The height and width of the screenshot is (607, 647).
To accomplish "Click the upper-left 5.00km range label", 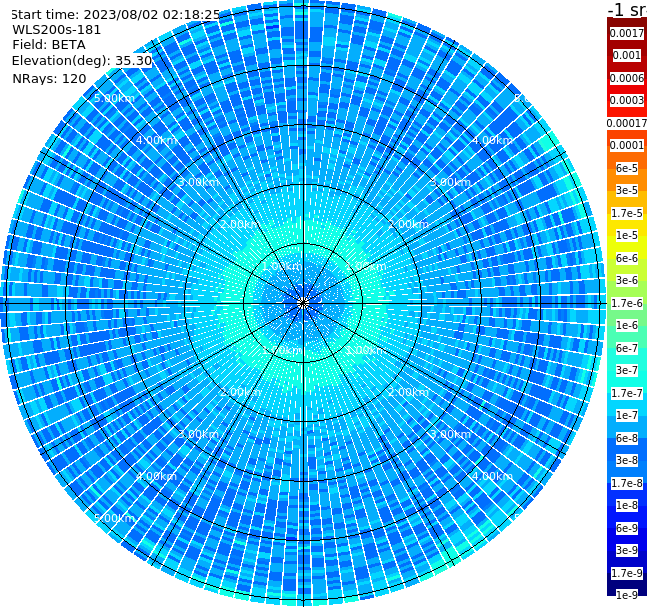I will [115, 98].
